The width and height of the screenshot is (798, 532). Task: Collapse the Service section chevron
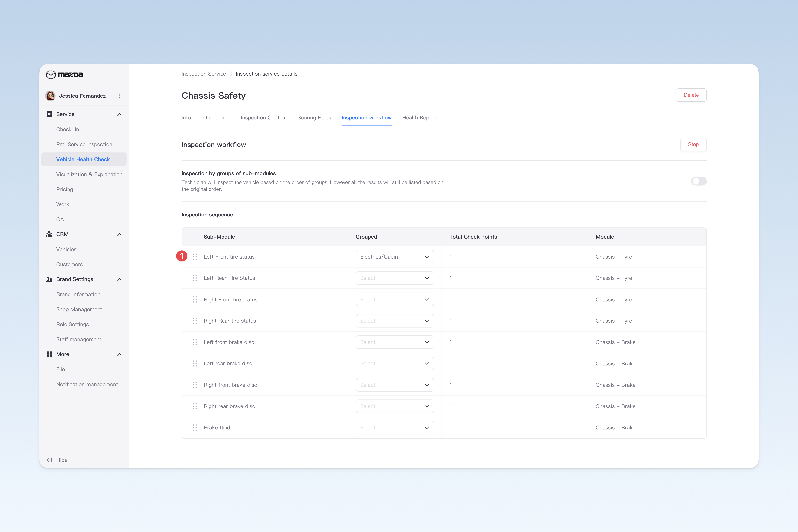pos(119,114)
